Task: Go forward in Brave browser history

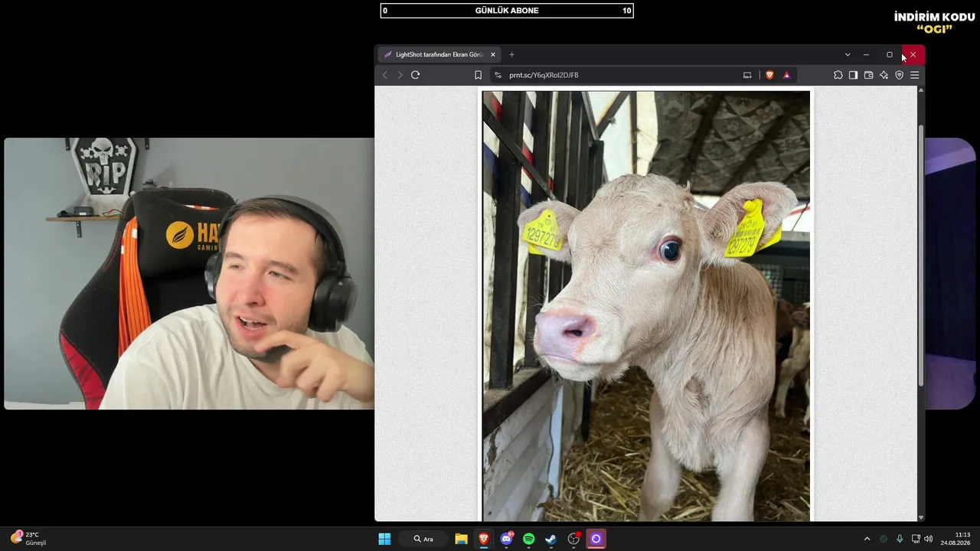Action: pyautogui.click(x=400, y=75)
